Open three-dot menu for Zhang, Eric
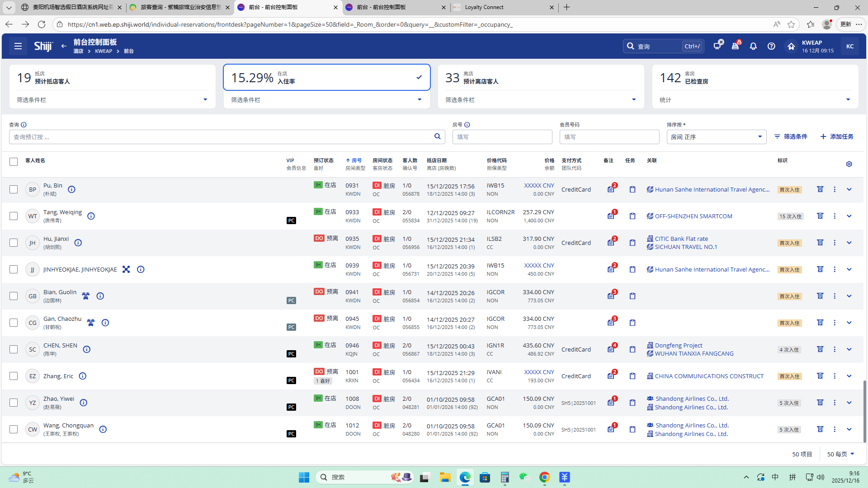868x488 pixels. pos(835,376)
